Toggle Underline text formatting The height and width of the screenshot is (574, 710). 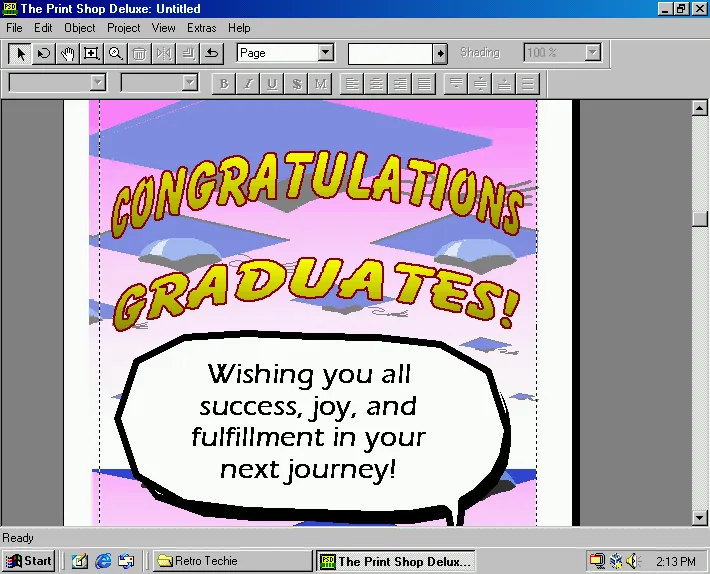(x=272, y=84)
